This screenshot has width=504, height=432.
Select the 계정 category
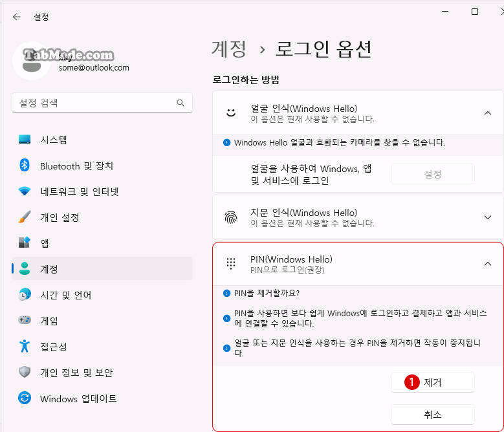[x=102, y=268]
